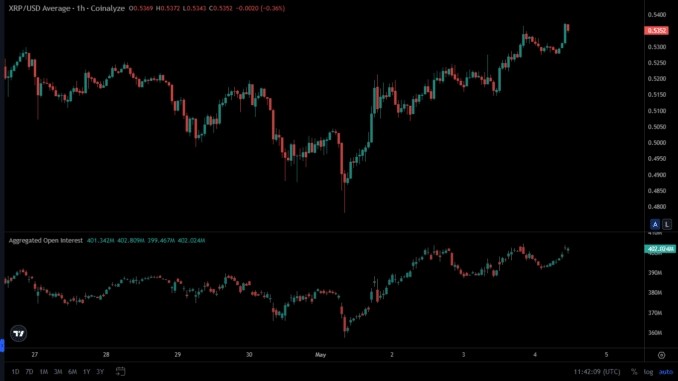Click the 5 date label on time axis

click(x=606, y=355)
